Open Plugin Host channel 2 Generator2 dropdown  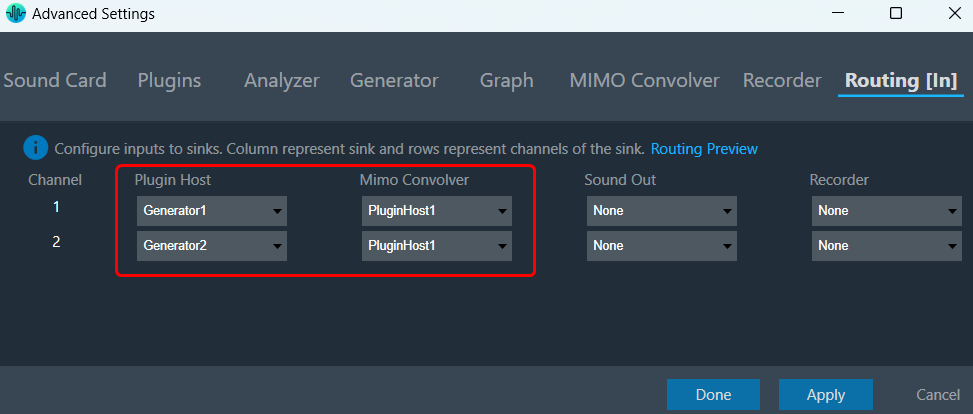212,246
